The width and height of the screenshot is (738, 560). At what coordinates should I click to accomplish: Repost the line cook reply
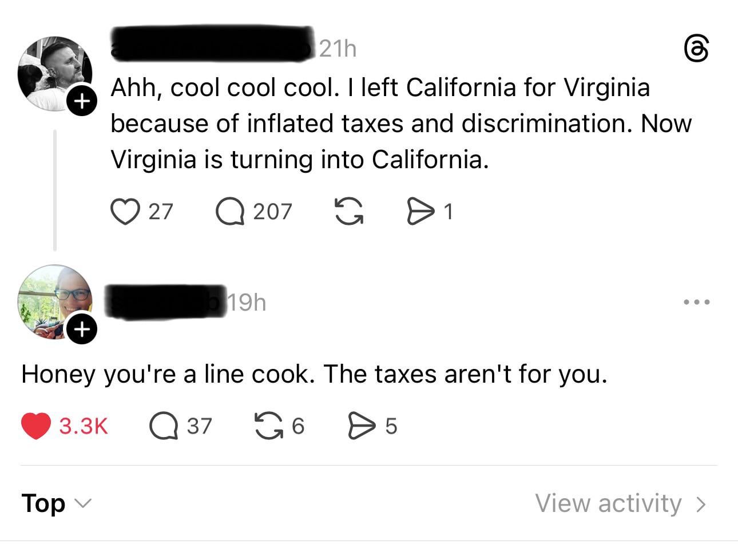(x=269, y=426)
